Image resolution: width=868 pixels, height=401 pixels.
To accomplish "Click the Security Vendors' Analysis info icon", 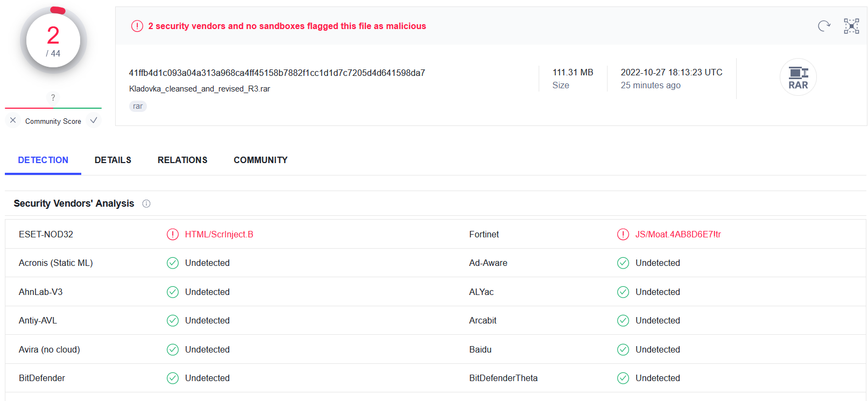I will click(146, 203).
